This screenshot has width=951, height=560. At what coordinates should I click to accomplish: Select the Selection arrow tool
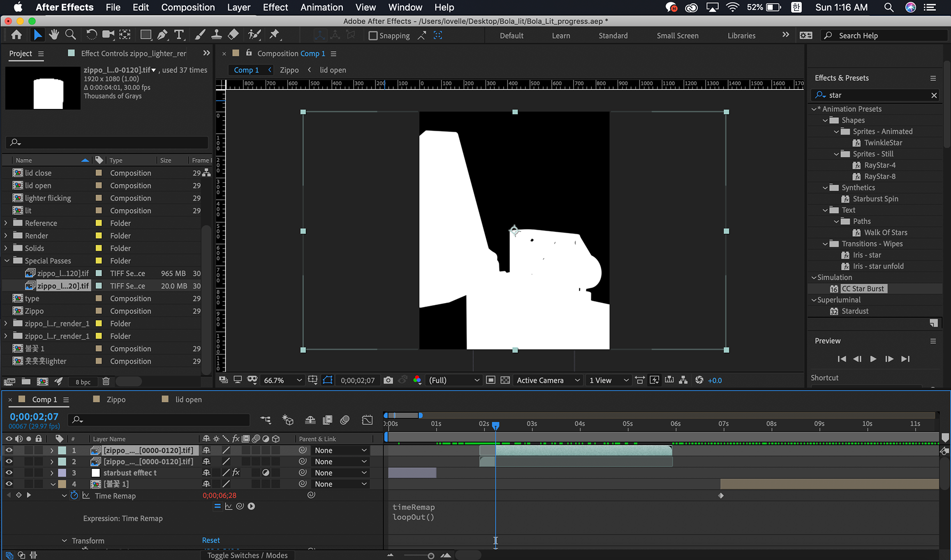(x=38, y=35)
